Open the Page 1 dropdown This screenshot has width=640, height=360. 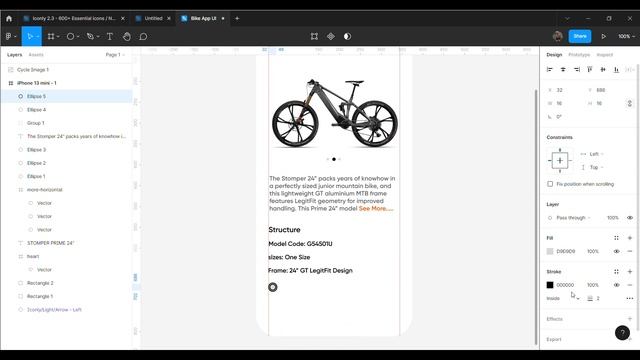pyautogui.click(x=115, y=55)
